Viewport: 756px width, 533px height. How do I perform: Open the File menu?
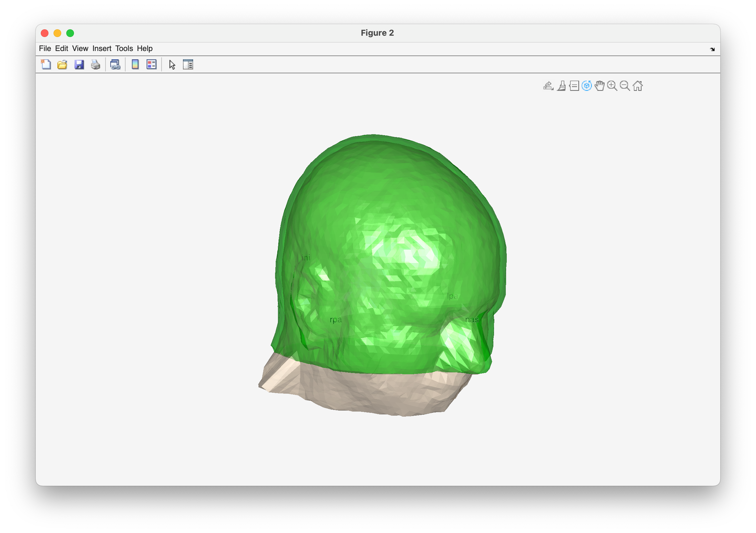pyautogui.click(x=45, y=48)
